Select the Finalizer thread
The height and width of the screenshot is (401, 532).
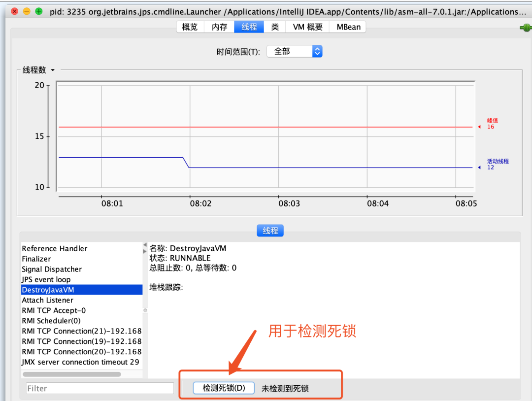tap(82, 259)
